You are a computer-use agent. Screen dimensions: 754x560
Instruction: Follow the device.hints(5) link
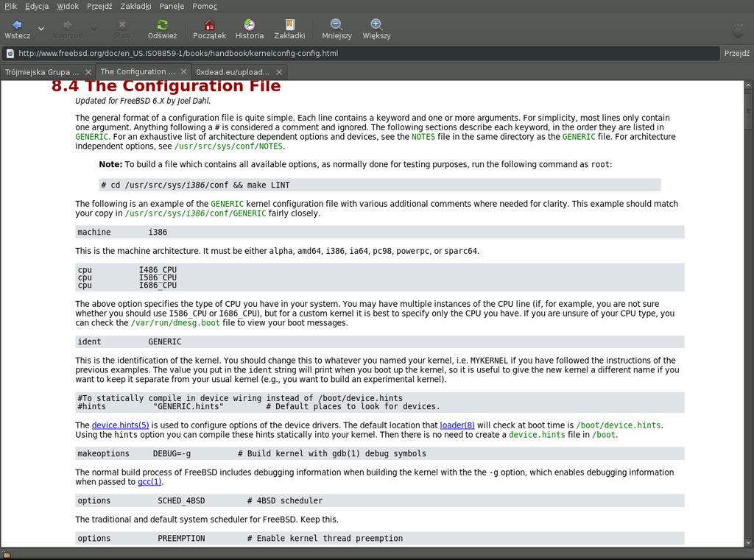click(x=120, y=425)
